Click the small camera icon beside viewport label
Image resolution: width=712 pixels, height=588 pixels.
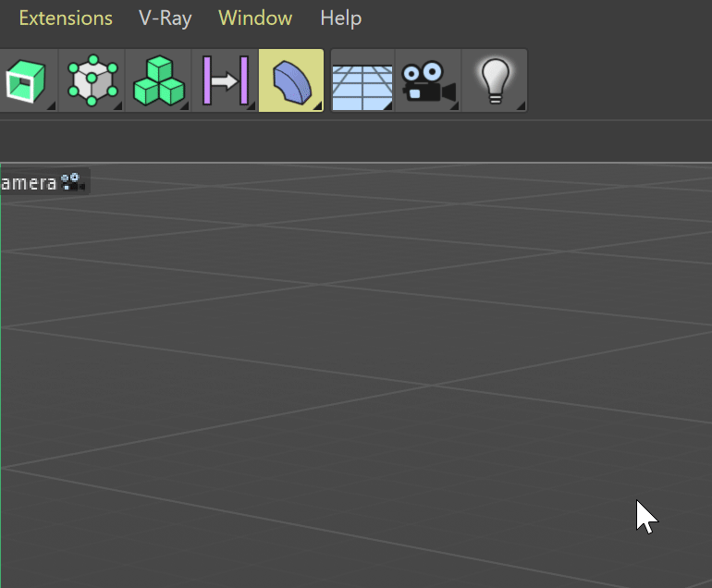[73, 182]
